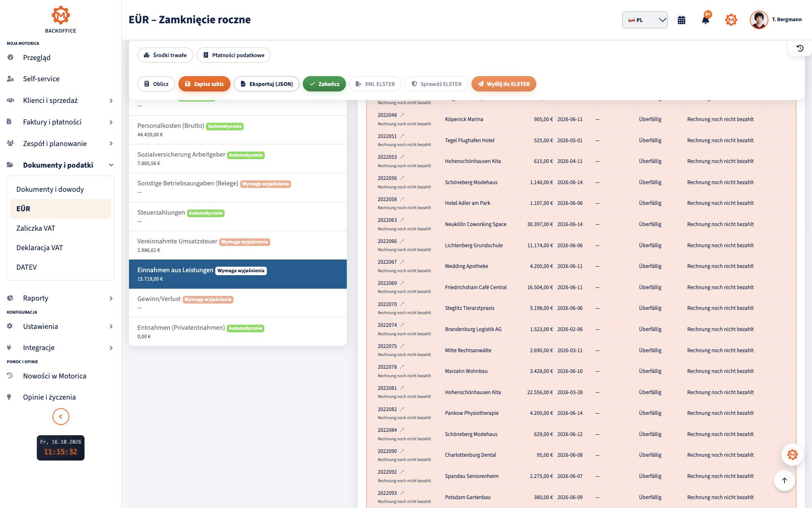This screenshot has width=812, height=508.
Task: Open notifications bell icon
Action: (x=705, y=20)
